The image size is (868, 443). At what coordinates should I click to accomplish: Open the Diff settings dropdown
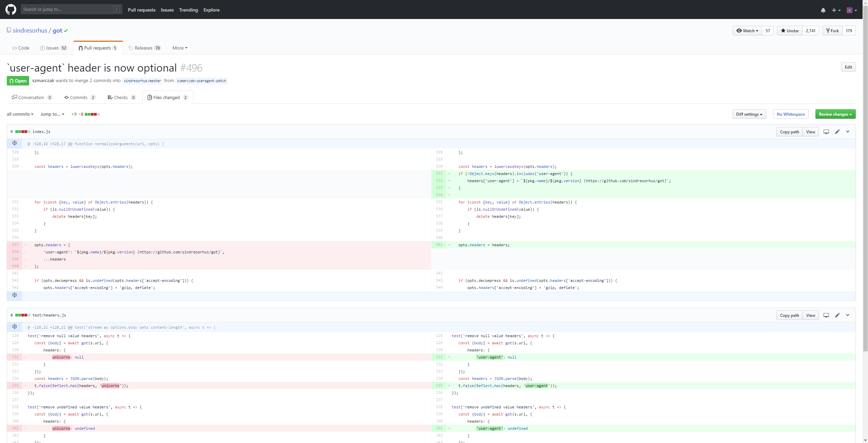tap(749, 114)
